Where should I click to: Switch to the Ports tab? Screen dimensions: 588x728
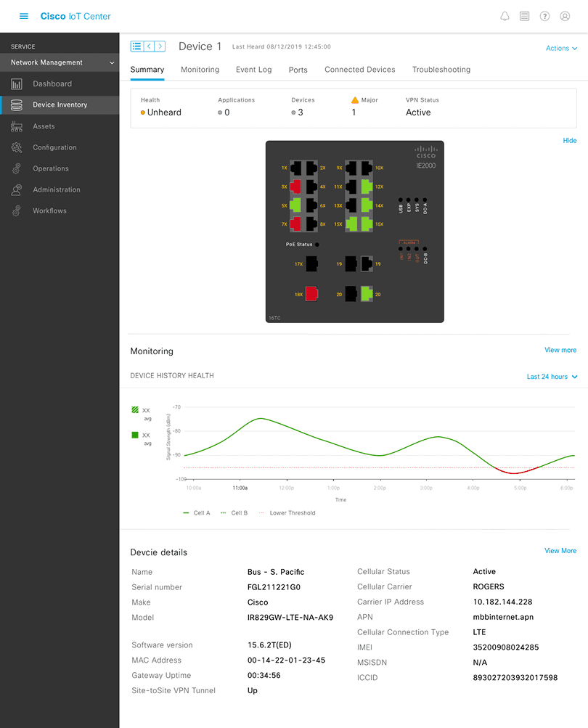[298, 70]
